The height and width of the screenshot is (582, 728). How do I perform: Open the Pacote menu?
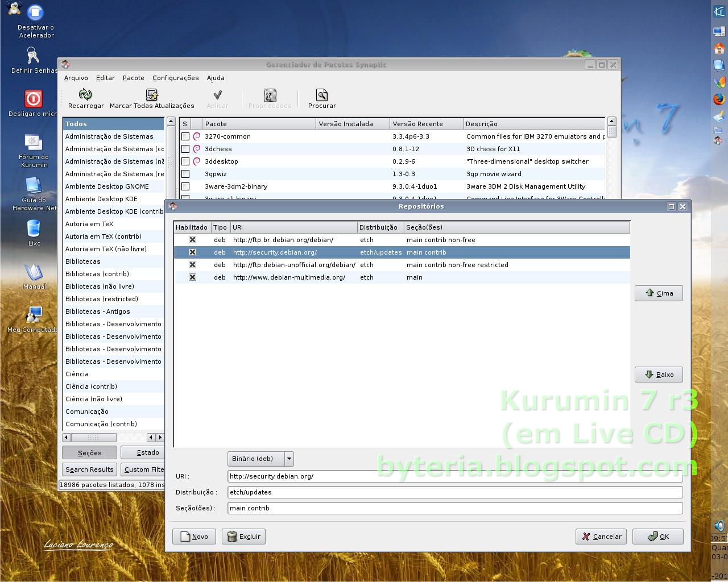pyautogui.click(x=133, y=78)
